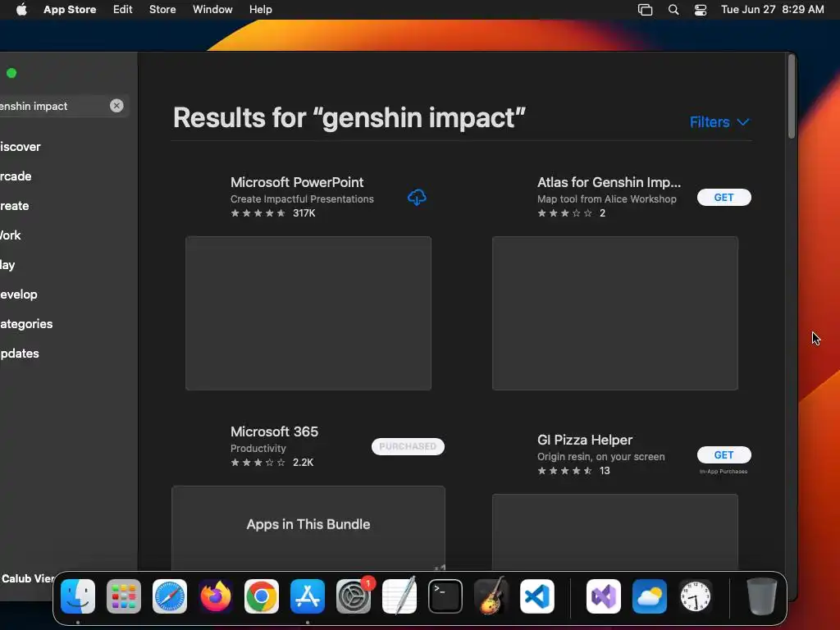
Task: Open Spotlight search in menu bar
Action: [x=673, y=10]
